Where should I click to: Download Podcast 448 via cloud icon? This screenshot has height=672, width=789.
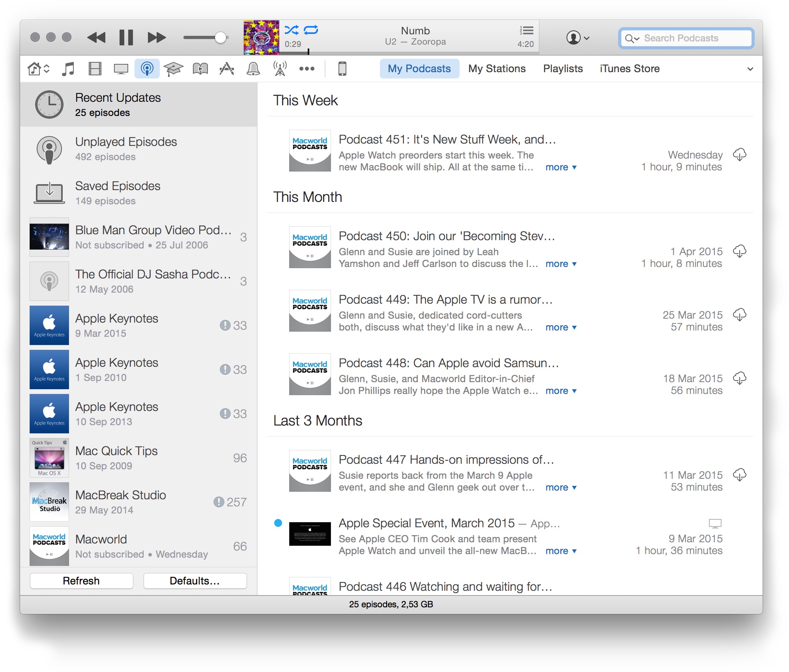click(739, 378)
